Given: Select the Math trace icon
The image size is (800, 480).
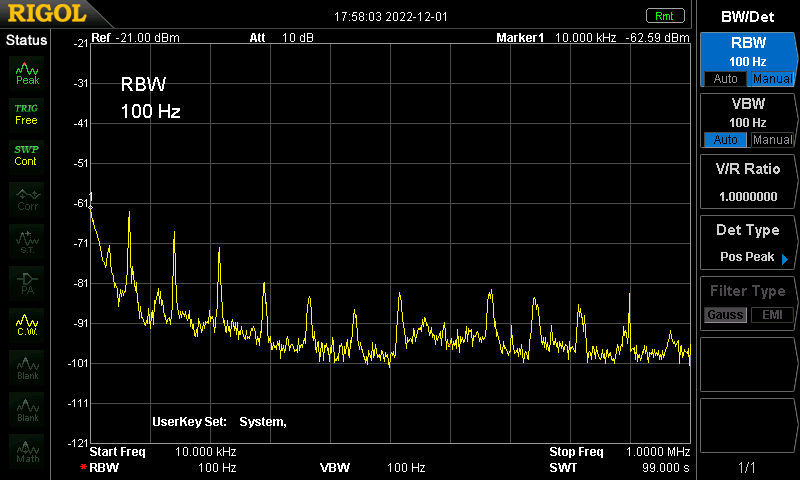Looking at the screenshot, I should pos(28,451).
